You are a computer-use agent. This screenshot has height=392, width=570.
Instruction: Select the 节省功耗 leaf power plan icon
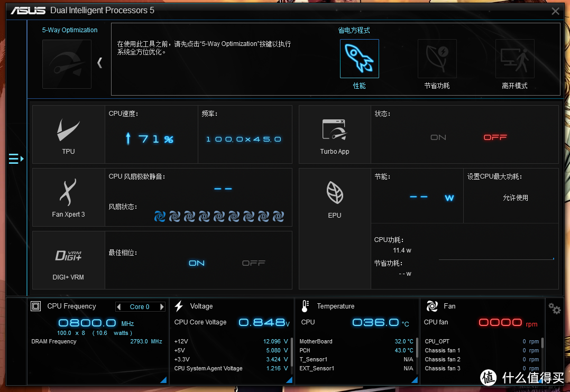tap(437, 59)
